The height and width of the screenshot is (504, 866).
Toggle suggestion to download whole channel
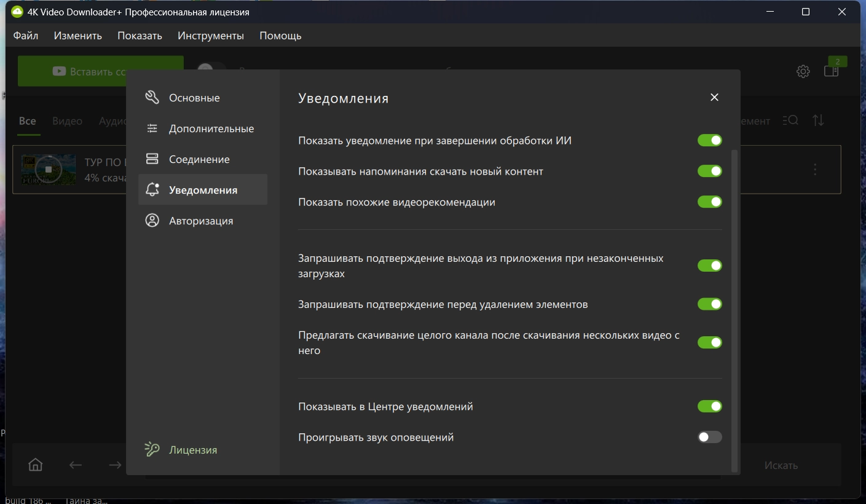[709, 342]
